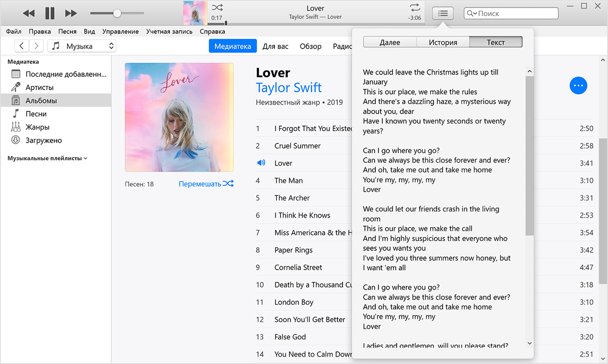Select track The Archer

pos(292,198)
